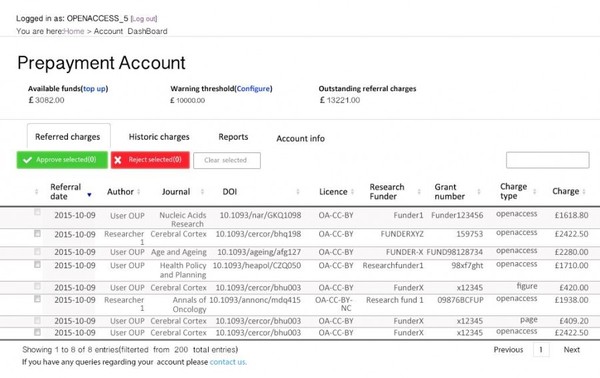Switch to the Reports tab
The image size is (600, 378).
pos(233,137)
